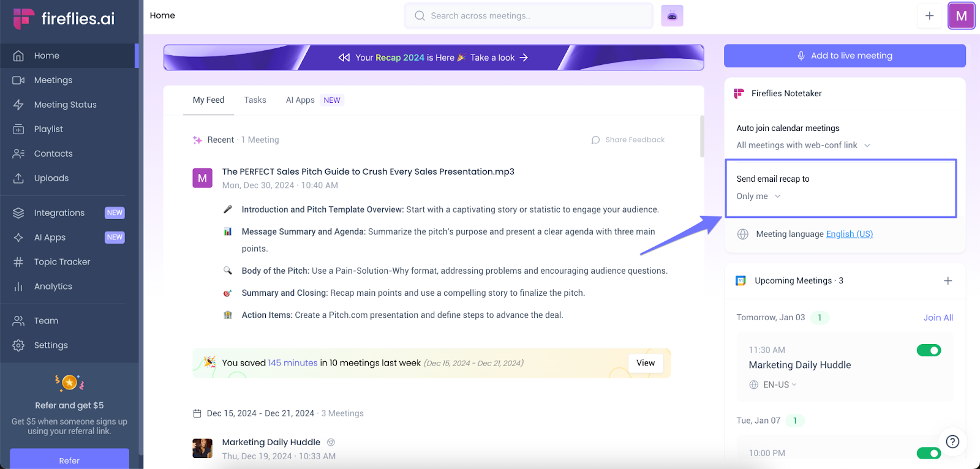
Task: Expand the Send email recap to dropdown
Action: 759,196
